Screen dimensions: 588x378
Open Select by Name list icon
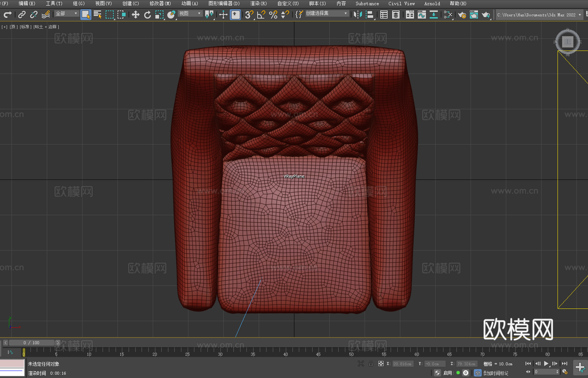click(x=98, y=14)
